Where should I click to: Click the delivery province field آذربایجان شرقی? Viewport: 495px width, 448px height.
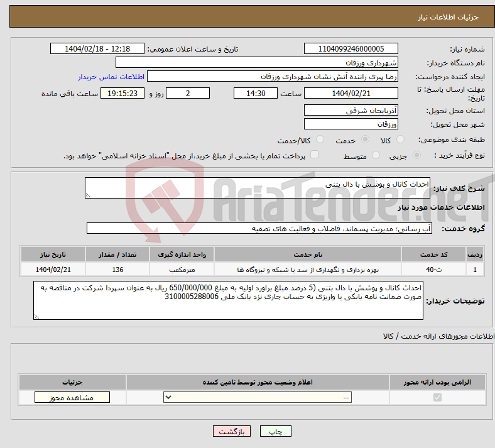351,110
